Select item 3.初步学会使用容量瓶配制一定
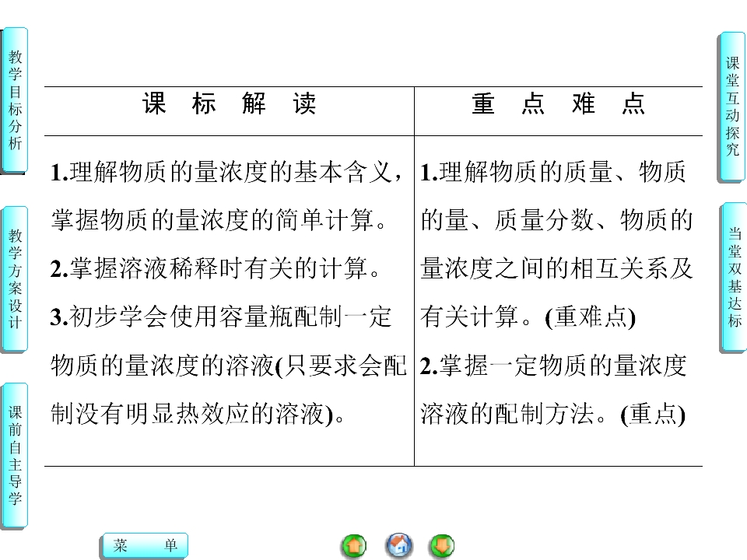 221,317
